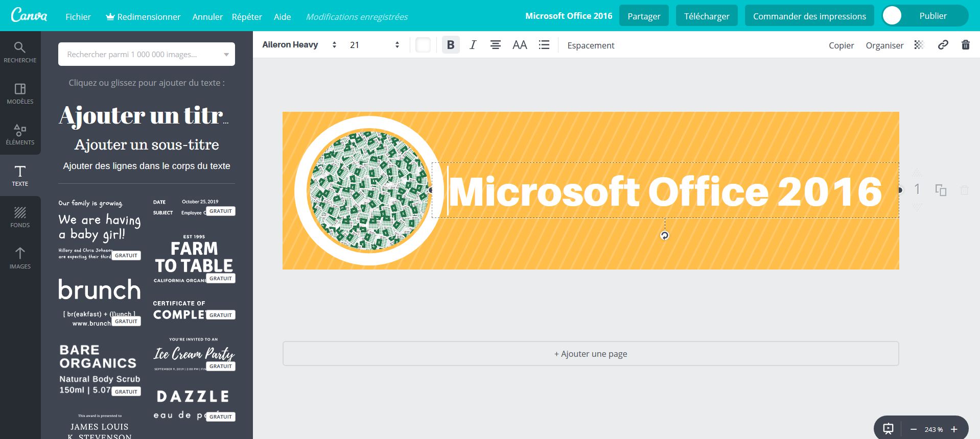Click the Publier button
Screen dimensions: 980x439
pyautogui.click(x=933, y=16)
